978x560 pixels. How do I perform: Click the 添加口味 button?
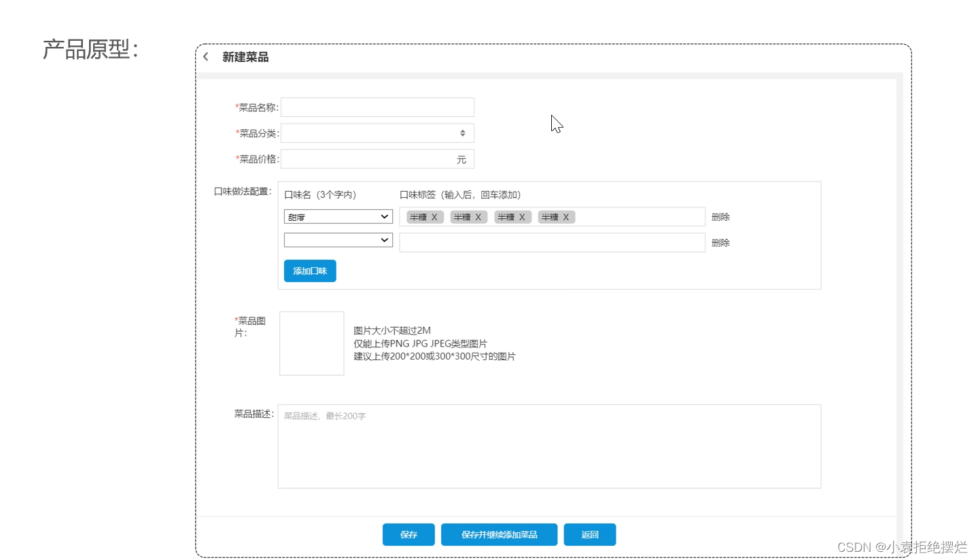pos(310,270)
